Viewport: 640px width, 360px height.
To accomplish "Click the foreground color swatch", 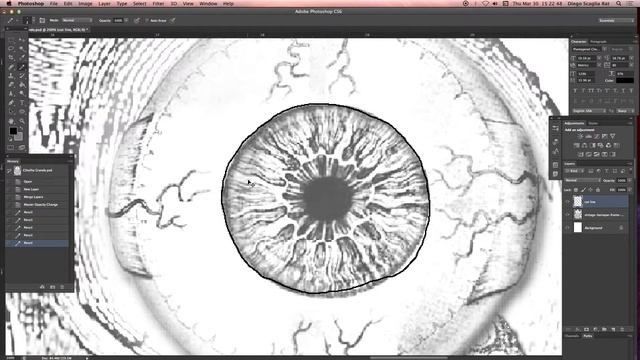I will (13, 131).
